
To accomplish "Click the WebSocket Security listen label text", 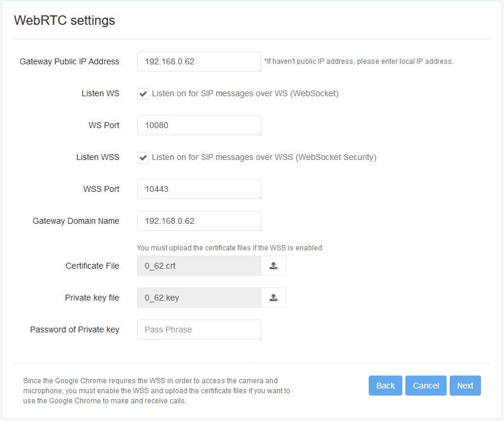I will (x=264, y=157).
